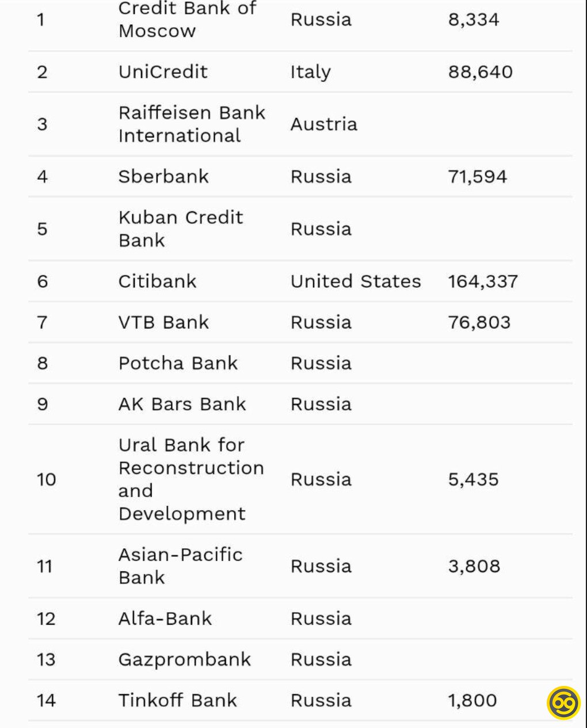Select the Italy country cell
Screen dimensions: 587x728
tap(310, 72)
